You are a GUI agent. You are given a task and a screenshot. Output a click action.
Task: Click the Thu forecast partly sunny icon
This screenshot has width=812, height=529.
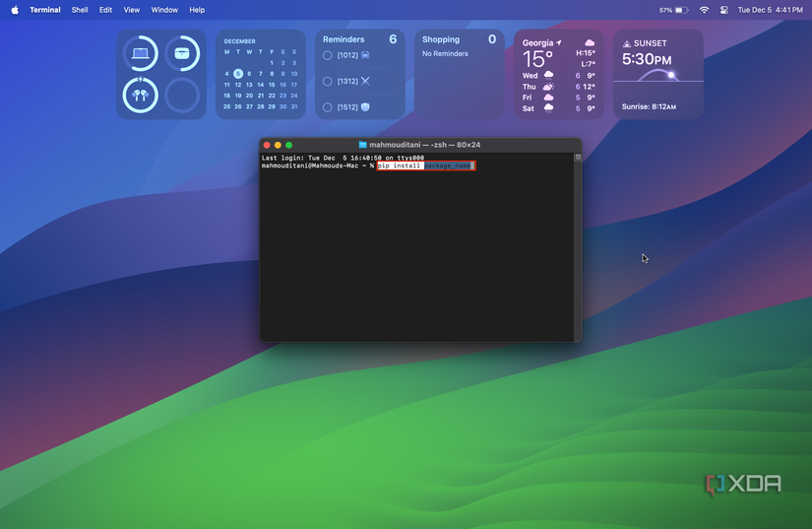pyautogui.click(x=548, y=87)
